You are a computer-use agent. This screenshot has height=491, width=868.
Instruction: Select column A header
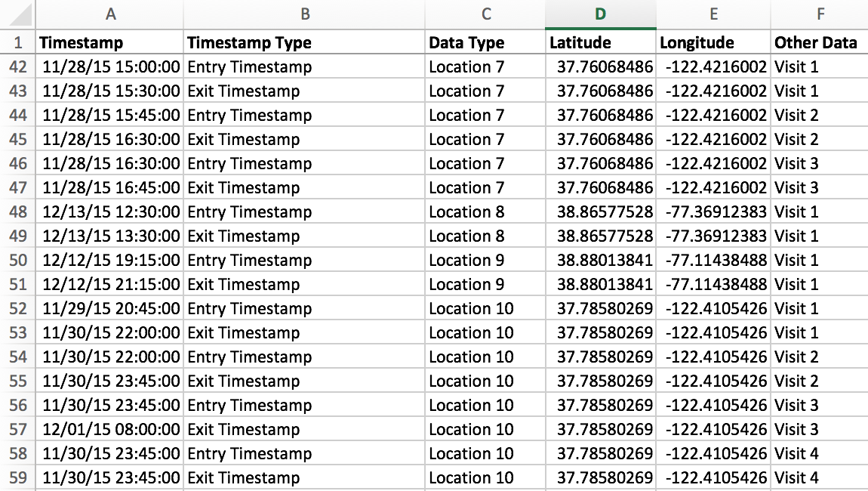pyautogui.click(x=109, y=14)
